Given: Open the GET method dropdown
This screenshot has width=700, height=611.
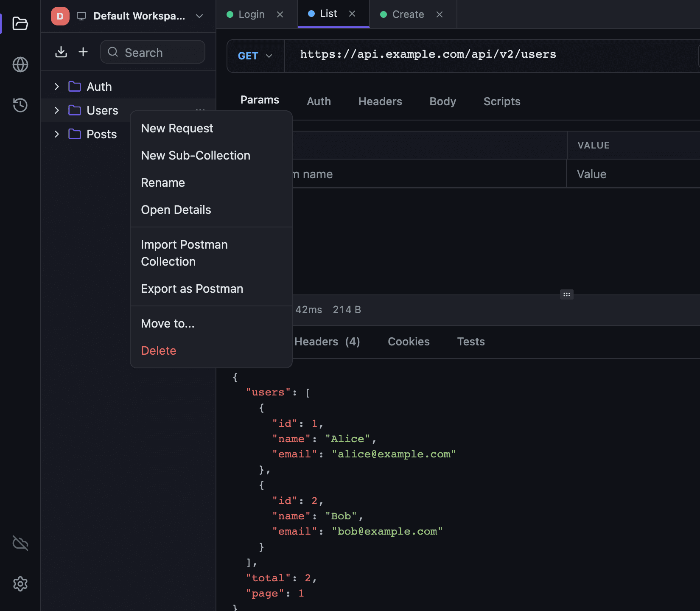Looking at the screenshot, I should tap(255, 56).
